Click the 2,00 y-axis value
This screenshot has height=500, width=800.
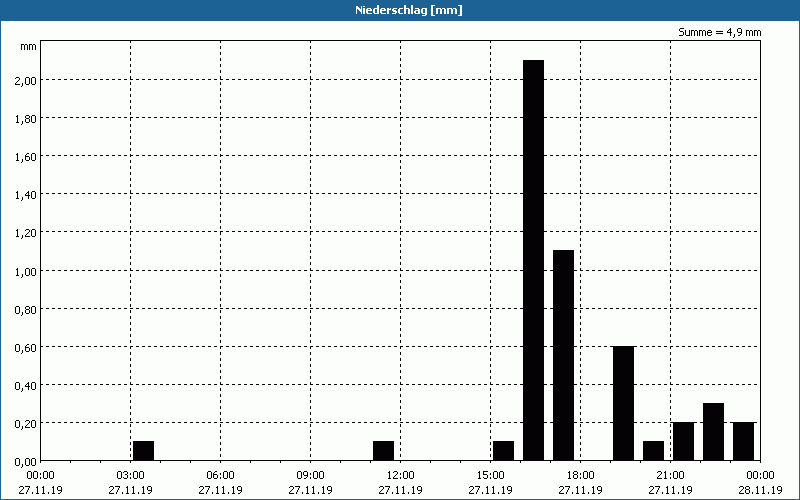[x=26, y=80]
